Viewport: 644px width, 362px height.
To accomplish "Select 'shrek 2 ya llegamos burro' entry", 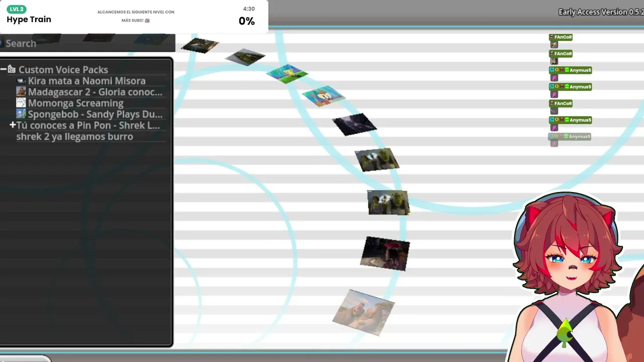I will pos(75,137).
